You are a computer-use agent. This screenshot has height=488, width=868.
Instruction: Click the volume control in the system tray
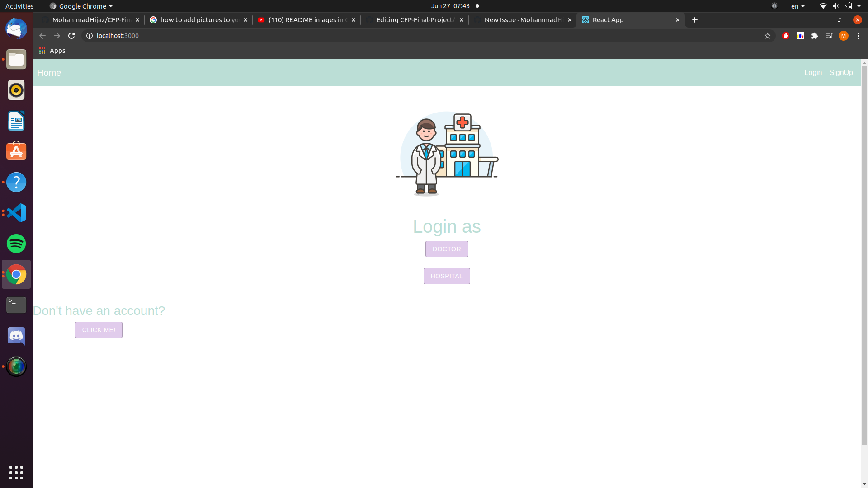(835, 6)
